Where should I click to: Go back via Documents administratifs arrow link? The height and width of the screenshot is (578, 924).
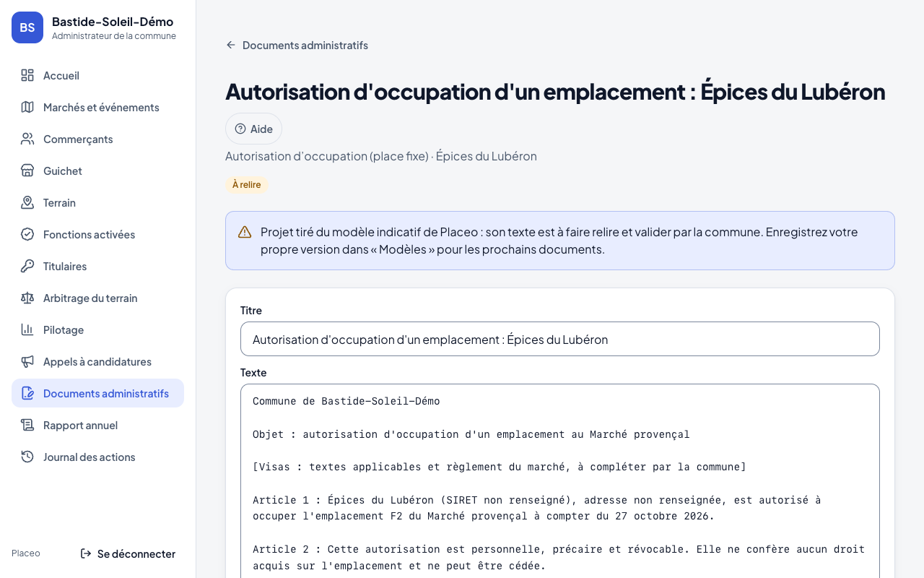pos(297,45)
